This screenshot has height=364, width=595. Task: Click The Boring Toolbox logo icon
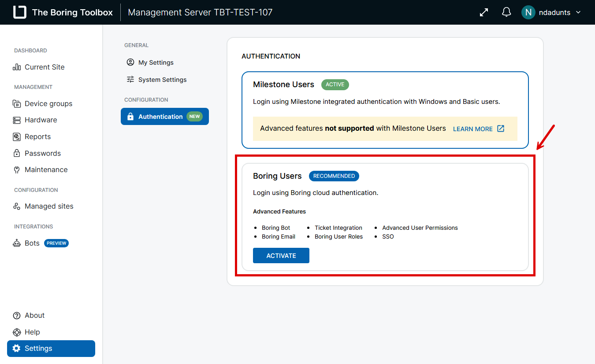click(x=20, y=12)
